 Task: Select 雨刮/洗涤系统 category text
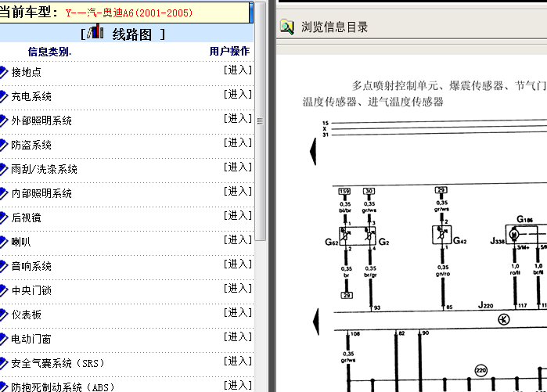pos(45,169)
